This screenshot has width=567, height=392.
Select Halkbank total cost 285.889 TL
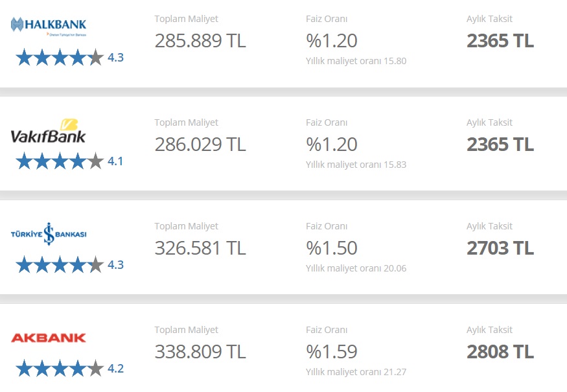(x=200, y=41)
